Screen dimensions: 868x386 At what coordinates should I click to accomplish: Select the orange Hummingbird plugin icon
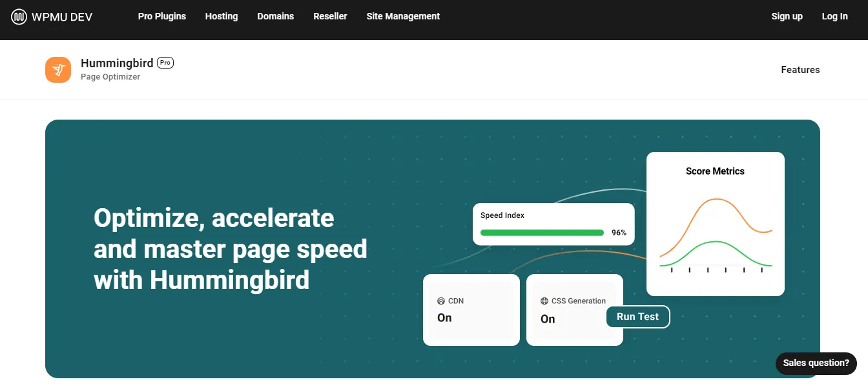58,69
